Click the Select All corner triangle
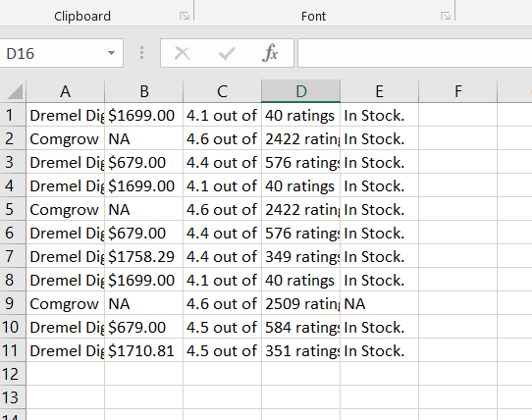Screen dimensions: 532x420 [x=15, y=91]
